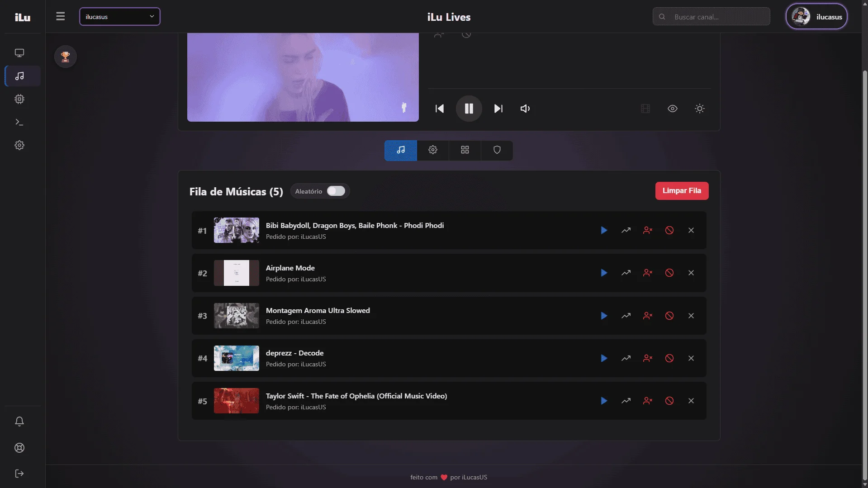Open the ilucasus profile menu
868x488 pixels.
coord(817,17)
